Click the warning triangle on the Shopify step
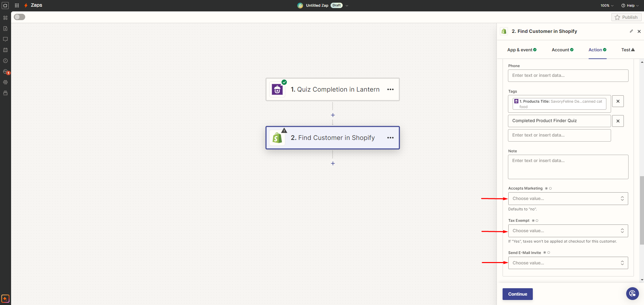This screenshot has width=644, height=305. pos(284,131)
